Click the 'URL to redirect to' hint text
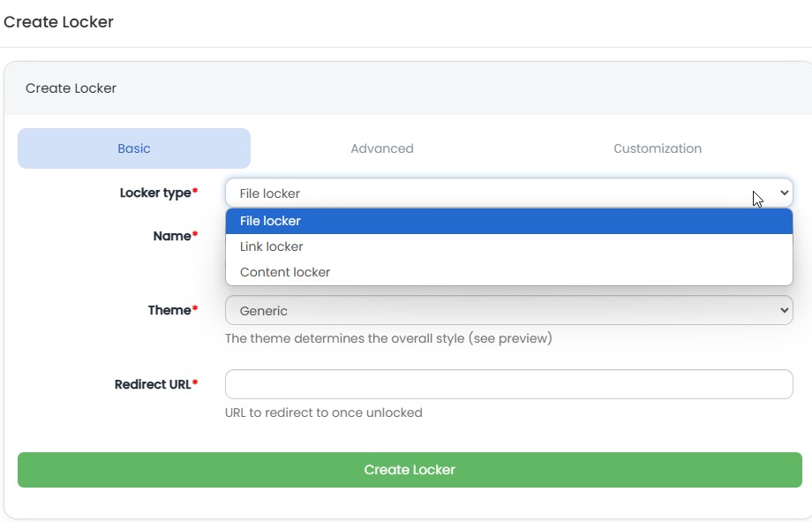 [324, 412]
